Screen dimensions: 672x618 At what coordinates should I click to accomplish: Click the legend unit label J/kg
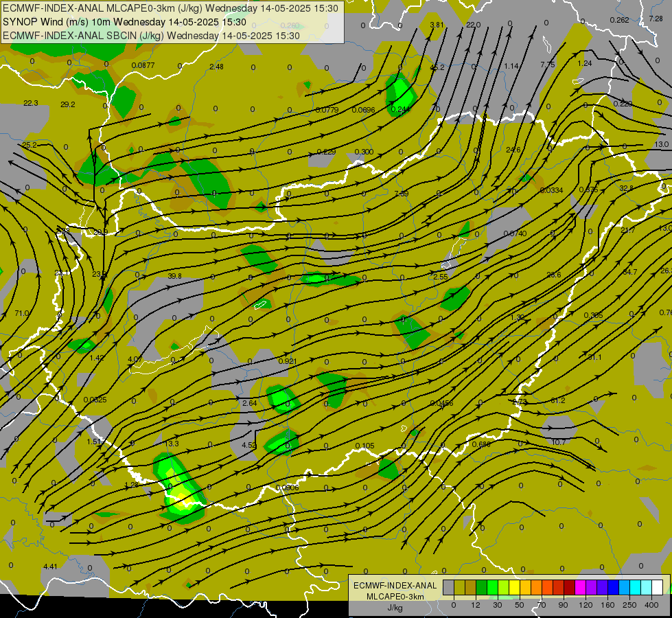point(395,608)
